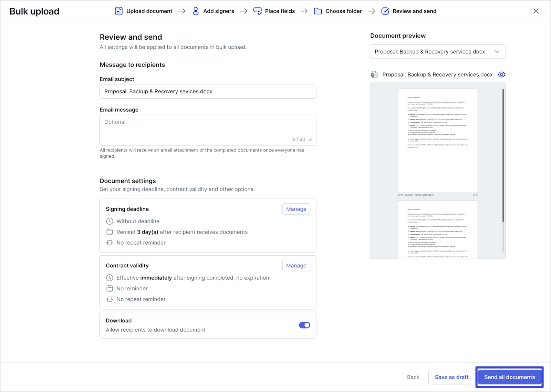
Task: Toggle Allow recipients to download document
Action: click(x=304, y=325)
